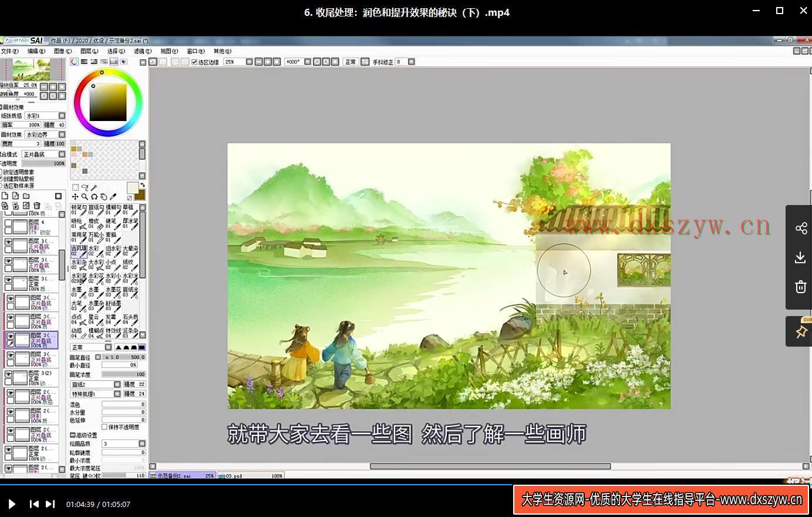The image size is (812, 517).
Task: Adjust the 画笔浓度 density slider
Action: [123, 374]
